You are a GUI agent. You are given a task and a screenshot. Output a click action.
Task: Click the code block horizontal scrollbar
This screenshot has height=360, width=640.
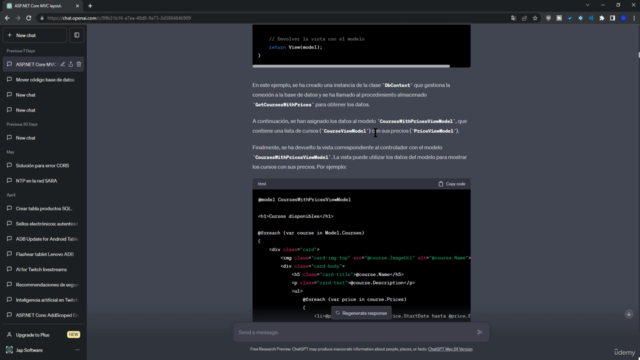coord(351,66)
